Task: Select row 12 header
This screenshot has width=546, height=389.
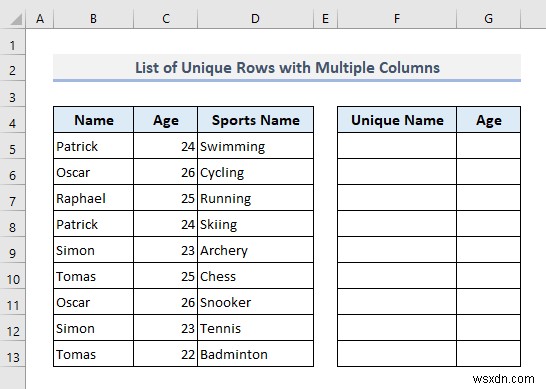Action: click(x=13, y=328)
